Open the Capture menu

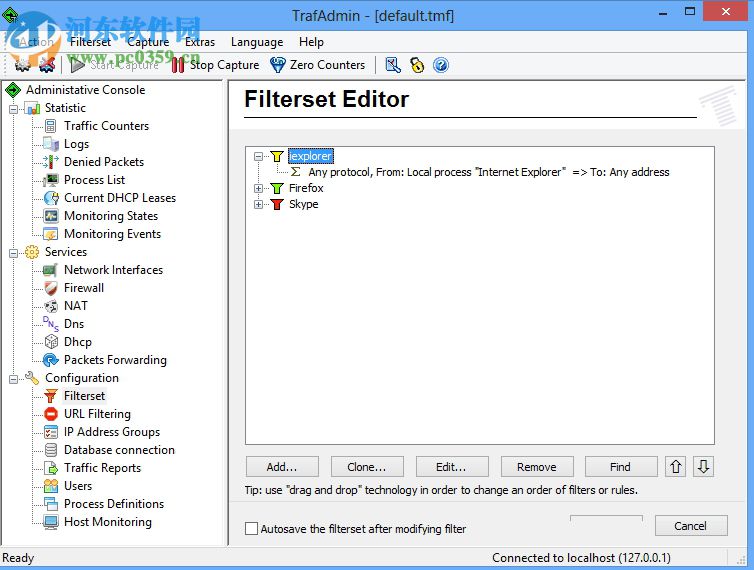[148, 42]
